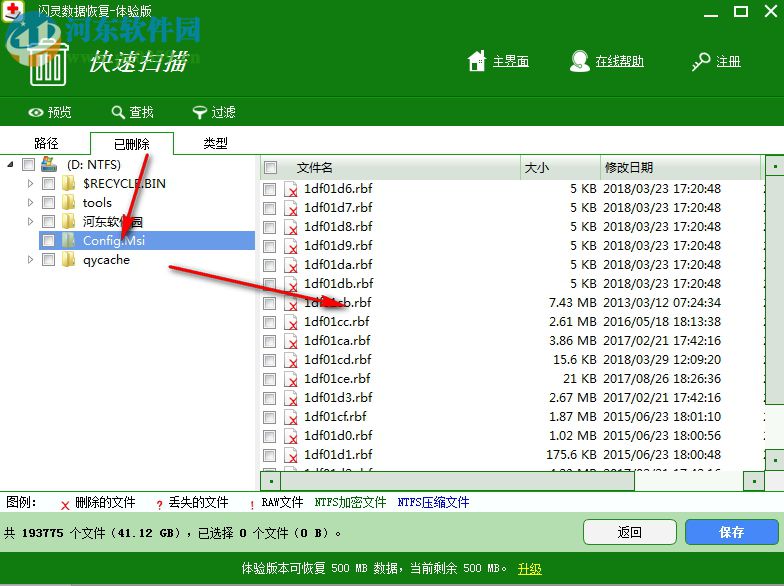Click the 保存 button

[x=732, y=532]
